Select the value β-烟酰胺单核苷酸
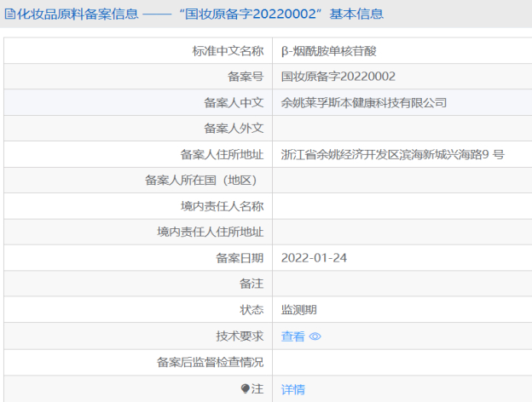Viewport: 532px width, 402px height. click(329, 51)
